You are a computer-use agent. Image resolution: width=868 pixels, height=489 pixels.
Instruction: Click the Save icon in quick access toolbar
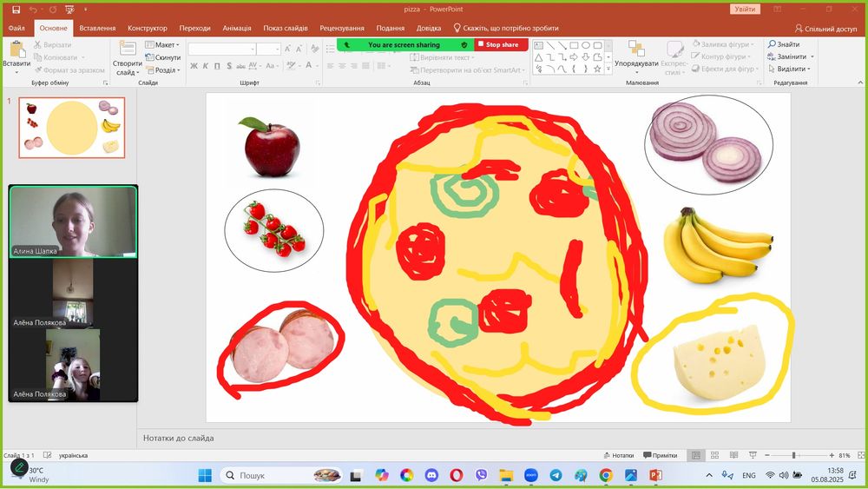16,10
